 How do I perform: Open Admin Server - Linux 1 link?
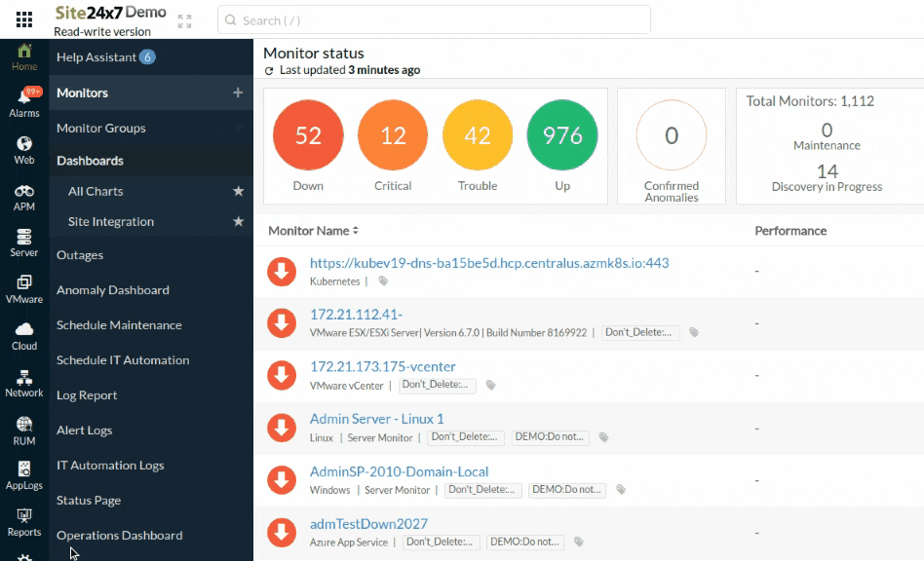(x=376, y=419)
